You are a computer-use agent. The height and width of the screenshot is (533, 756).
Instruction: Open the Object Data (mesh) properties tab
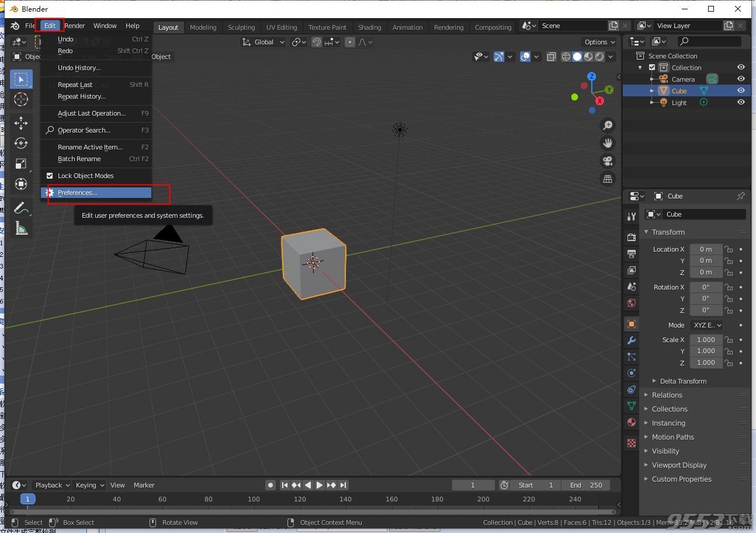(632, 406)
